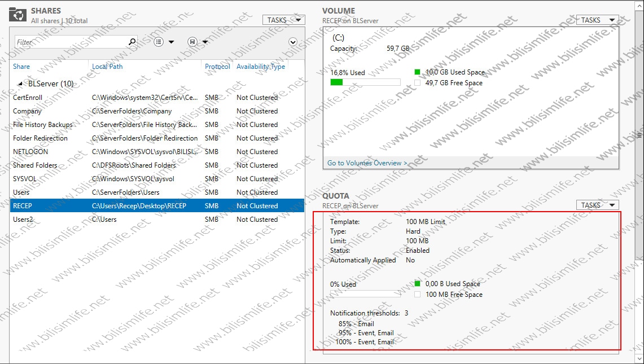
Task: Click path C:\Users\Recep\Desktop\RECEP
Action: (x=139, y=206)
